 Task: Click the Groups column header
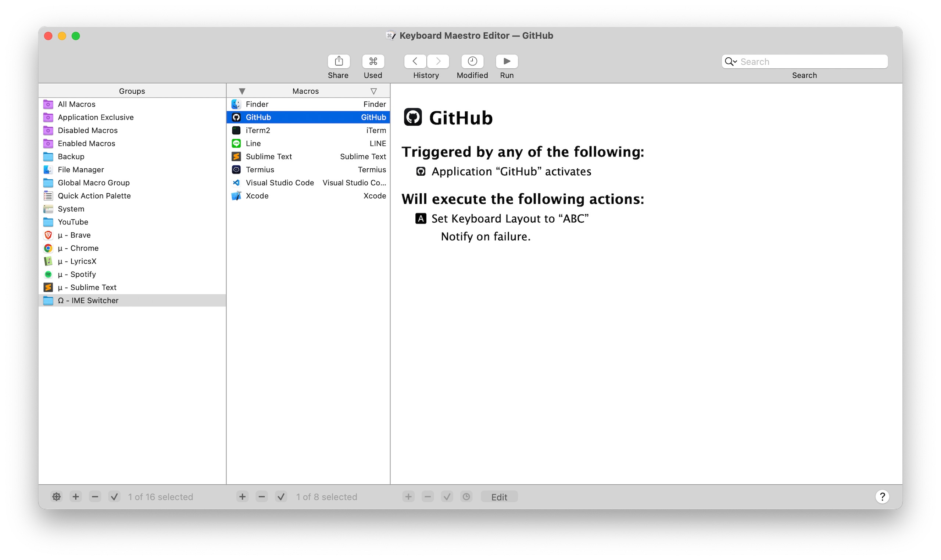132,91
